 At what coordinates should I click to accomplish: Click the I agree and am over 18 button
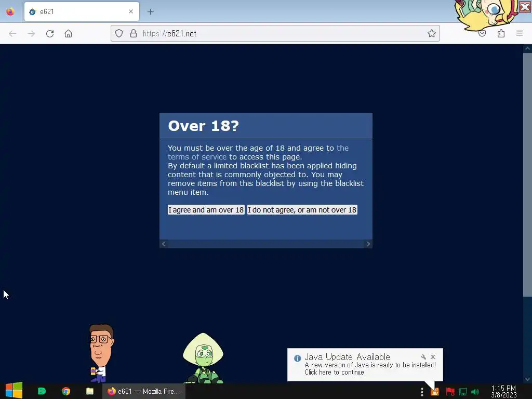pyautogui.click(x=206, y=210)
